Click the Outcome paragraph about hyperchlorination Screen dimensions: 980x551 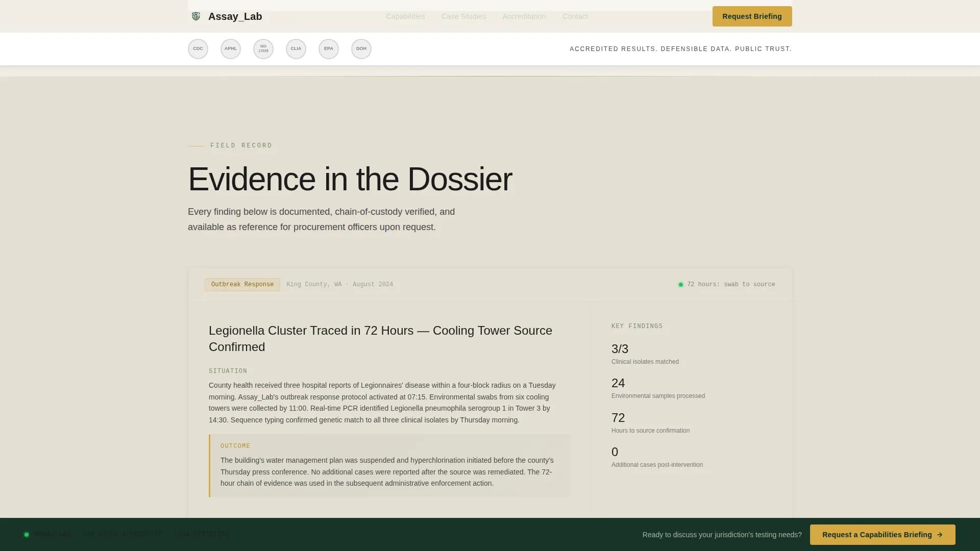[388, 472]
